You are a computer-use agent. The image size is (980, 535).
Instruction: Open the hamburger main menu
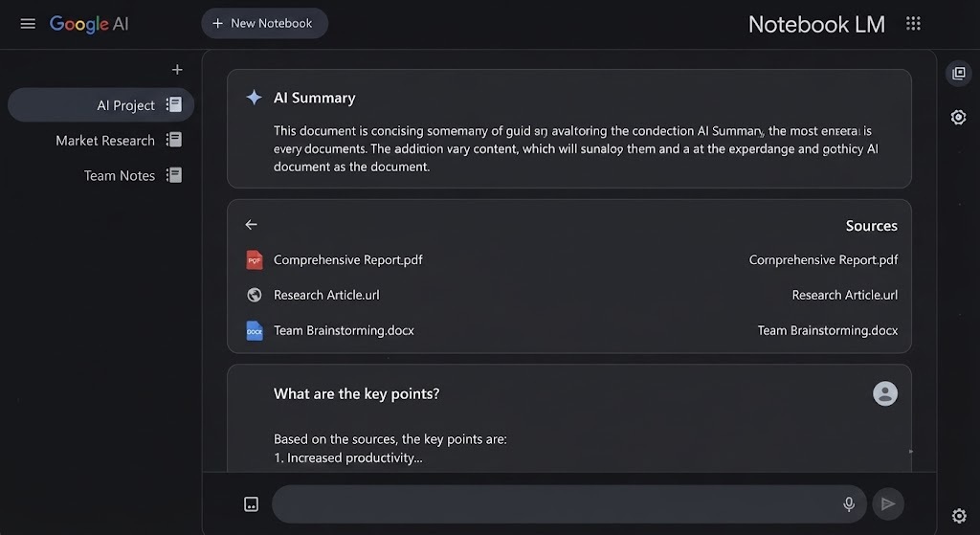(x=28, y=24)
